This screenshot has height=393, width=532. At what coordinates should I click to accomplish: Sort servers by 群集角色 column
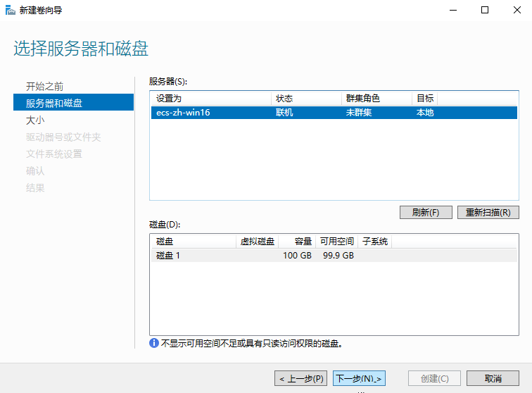tap(376, 99)
